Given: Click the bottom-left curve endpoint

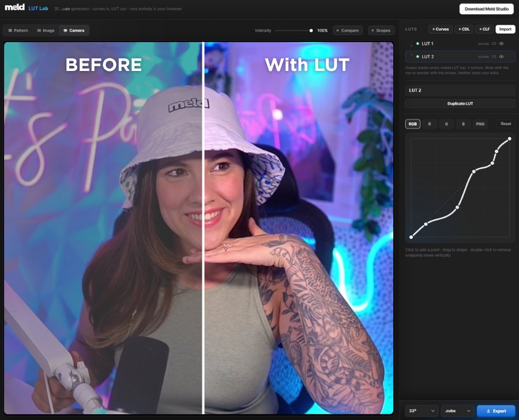Looking at the screenshot, I should (x=411, y=237).
